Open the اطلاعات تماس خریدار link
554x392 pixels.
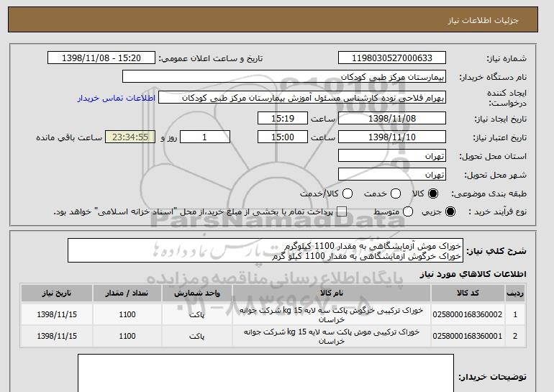pyautogui.click(x=117, y=98)
